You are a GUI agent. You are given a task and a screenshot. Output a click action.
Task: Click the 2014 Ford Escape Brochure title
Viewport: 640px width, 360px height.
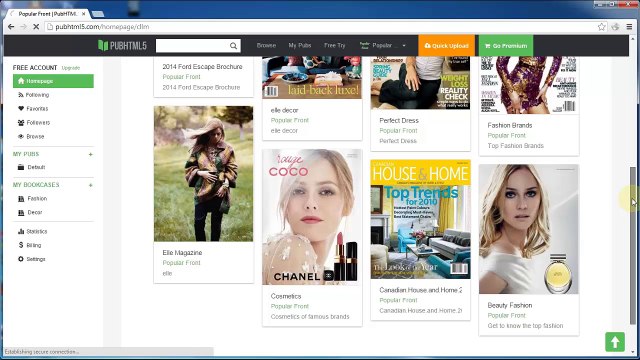point(202,67)
